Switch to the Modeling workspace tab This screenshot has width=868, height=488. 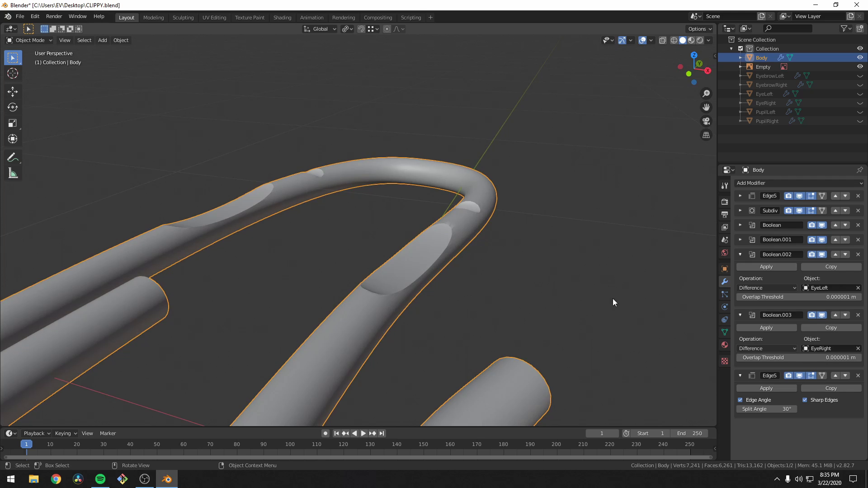point(154,17)
